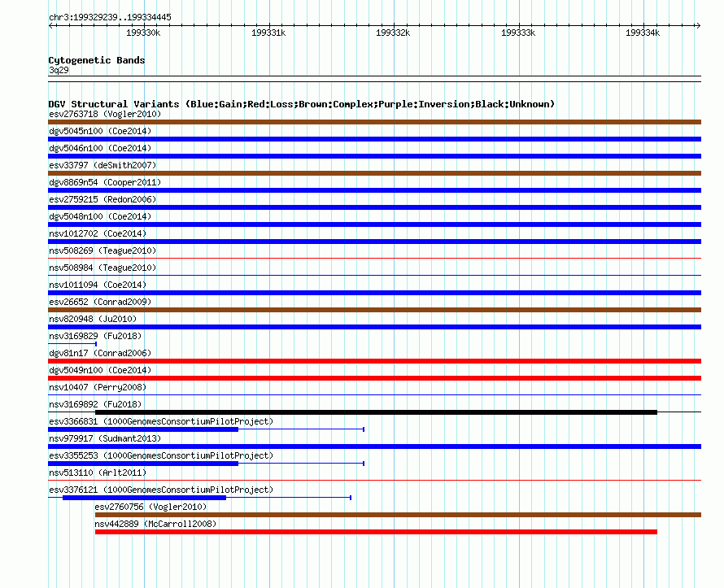Open esv33797 (deSmith2007) entry
Viewport: 724px width, 588px height.
point(102,165)
